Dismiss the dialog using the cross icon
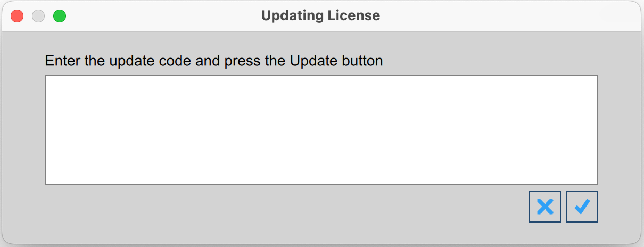This screenshot has width=644, height=247. 545,207
